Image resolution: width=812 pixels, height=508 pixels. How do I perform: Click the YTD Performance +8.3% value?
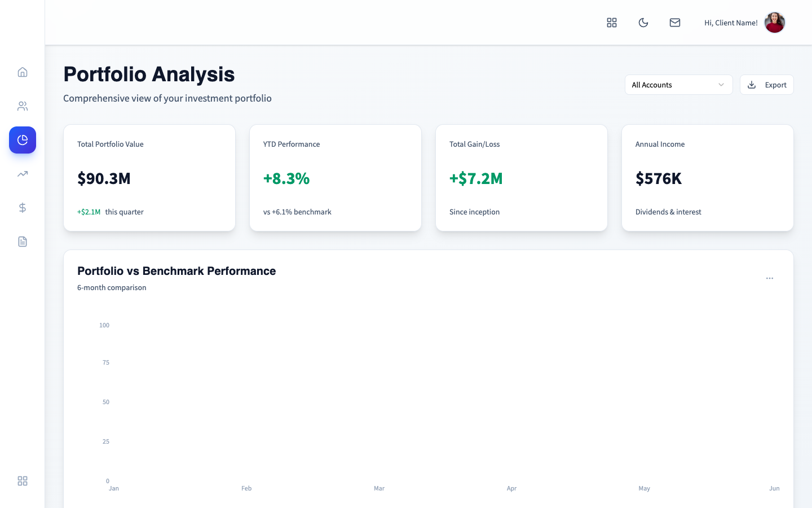286,178
